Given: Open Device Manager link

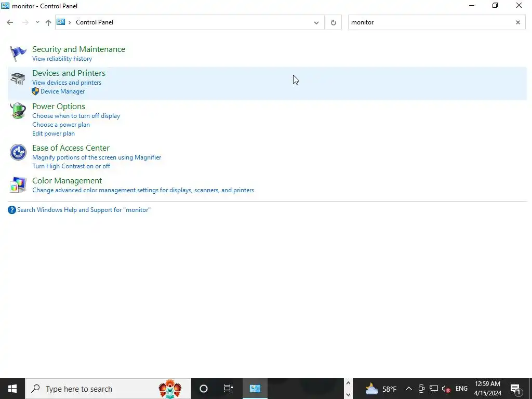Looking at the screenshot, I should click(x=63, y=91).
